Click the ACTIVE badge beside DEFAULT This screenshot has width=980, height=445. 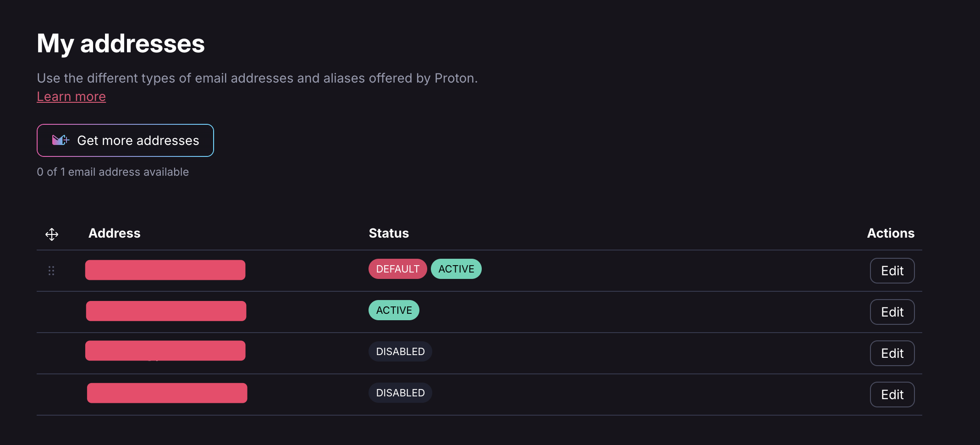pyautogui.click(x=456, y=269)
